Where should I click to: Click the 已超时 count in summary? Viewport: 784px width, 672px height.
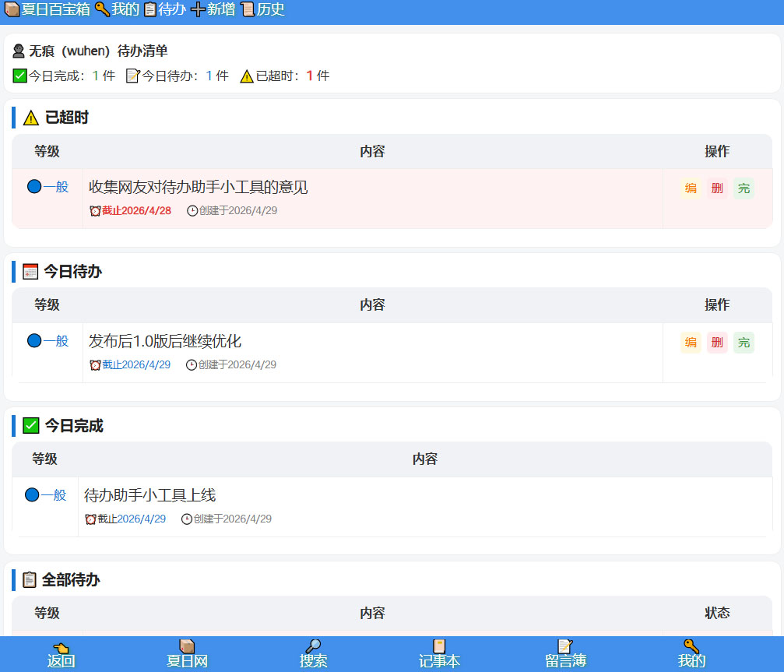pos(309,76)
